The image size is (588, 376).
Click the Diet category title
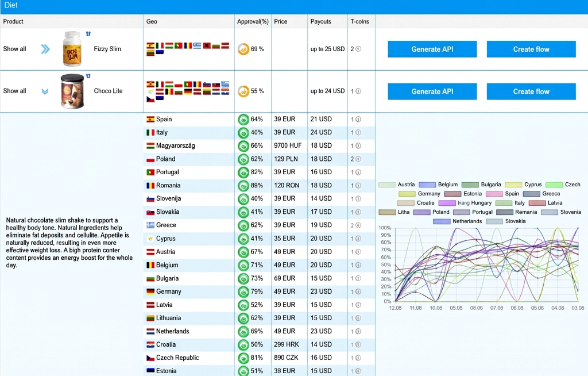click(x=11, y=5)
